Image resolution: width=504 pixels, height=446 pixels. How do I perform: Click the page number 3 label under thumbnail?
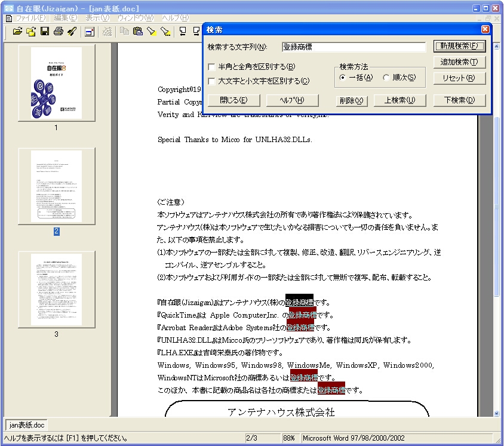point(56,334)
